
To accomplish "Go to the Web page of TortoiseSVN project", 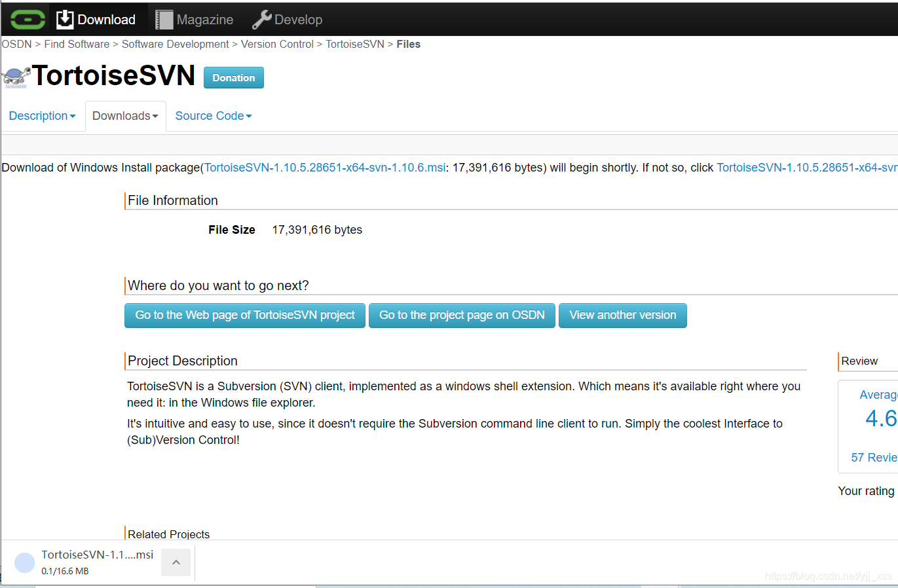I will tap(245, 316).
